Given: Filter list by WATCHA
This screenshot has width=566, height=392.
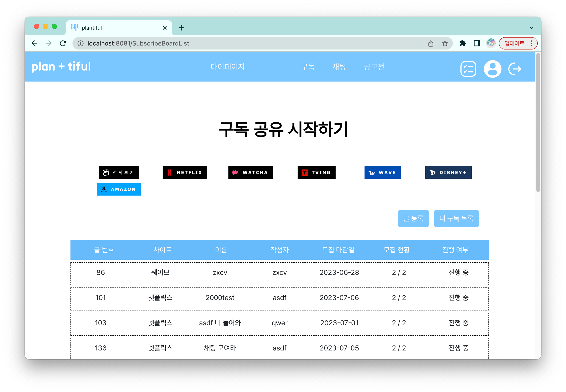Looking at the screenshot, I should tap(251, 172).
